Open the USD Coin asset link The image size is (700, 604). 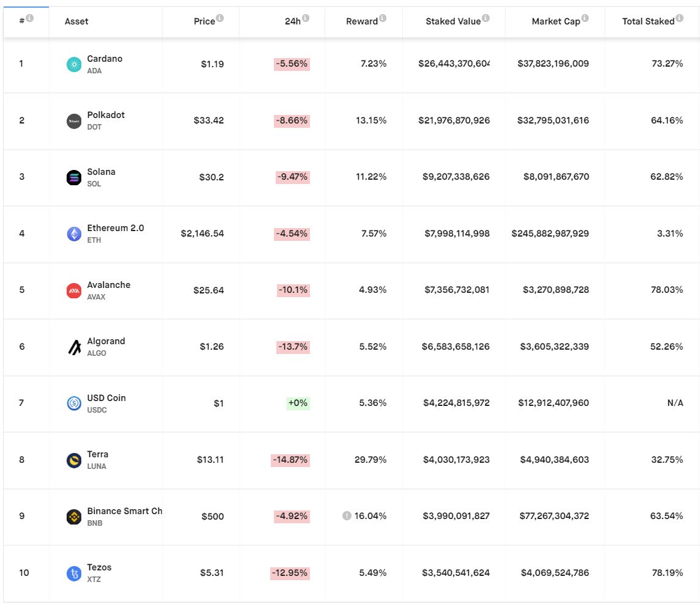[x=107, y=398]
